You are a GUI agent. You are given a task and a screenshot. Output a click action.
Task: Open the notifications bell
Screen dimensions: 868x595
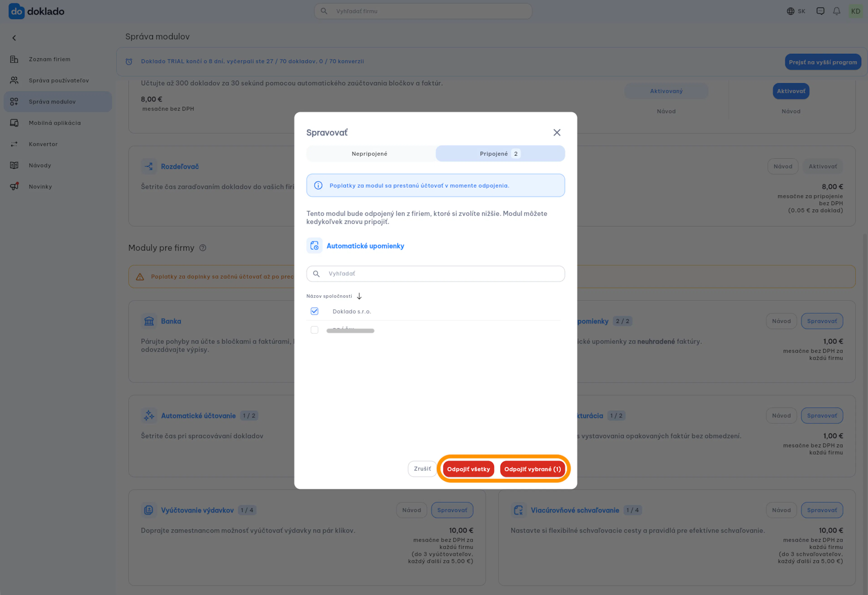tap(837, 11)
